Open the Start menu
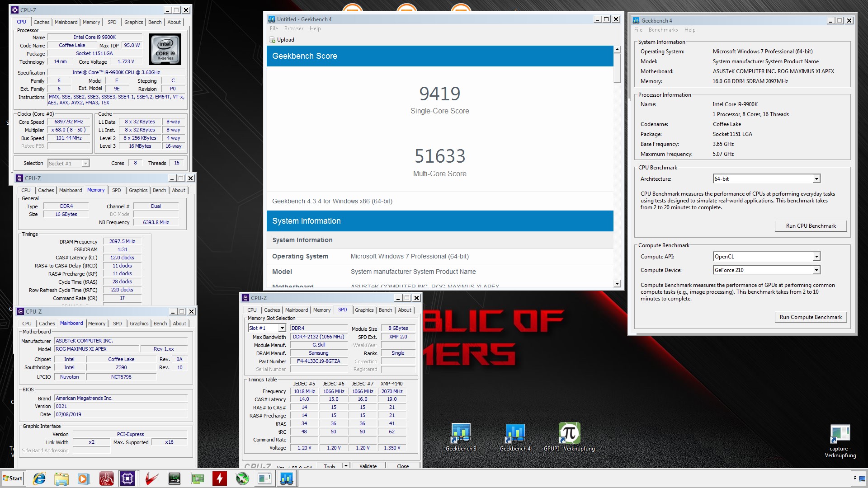Image resolution: width=868 pixels, height=488 pixels. (13, 479)
